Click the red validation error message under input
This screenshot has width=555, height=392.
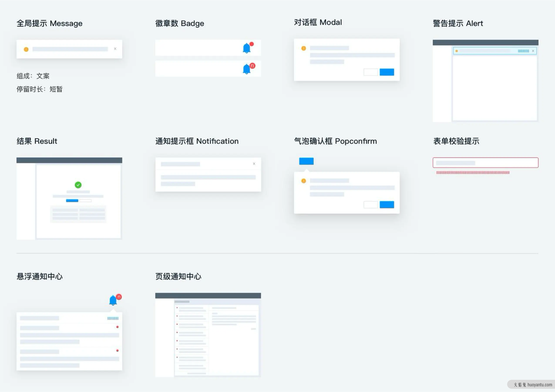pyautogui.click(x=473, y=173)
